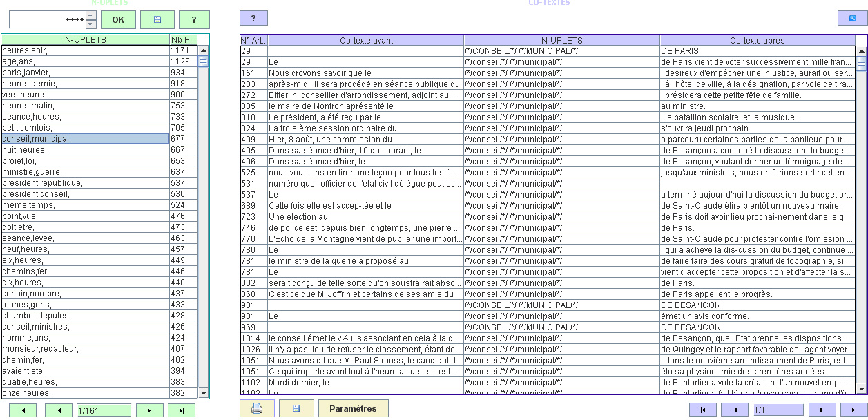Click the Co-texte avant column header
The height and width of the screenshot is (420, 868).
[366, 40]
